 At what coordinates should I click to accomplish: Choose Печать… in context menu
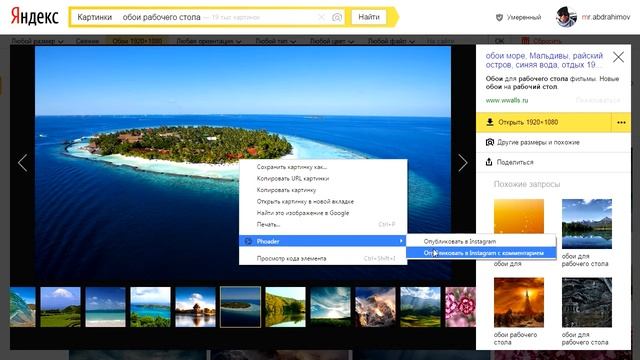(323, 224)
